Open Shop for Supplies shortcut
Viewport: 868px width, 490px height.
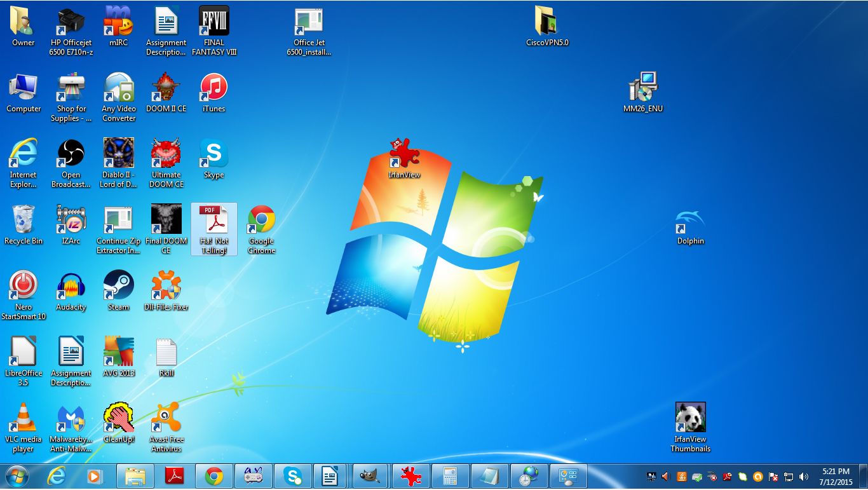click(71, 97)
